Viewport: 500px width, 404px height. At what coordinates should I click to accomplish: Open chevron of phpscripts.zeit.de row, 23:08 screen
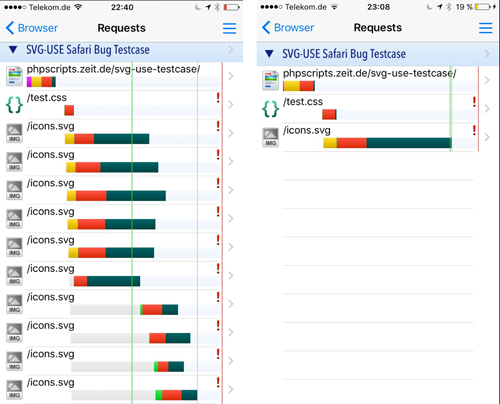tap(487, 80)
